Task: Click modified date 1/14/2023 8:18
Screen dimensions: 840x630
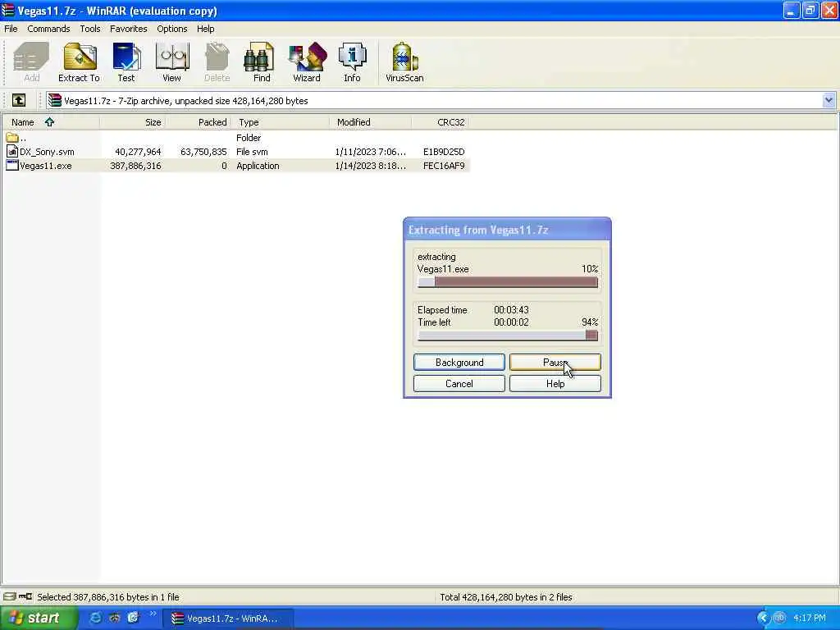Action: [370, 166]
